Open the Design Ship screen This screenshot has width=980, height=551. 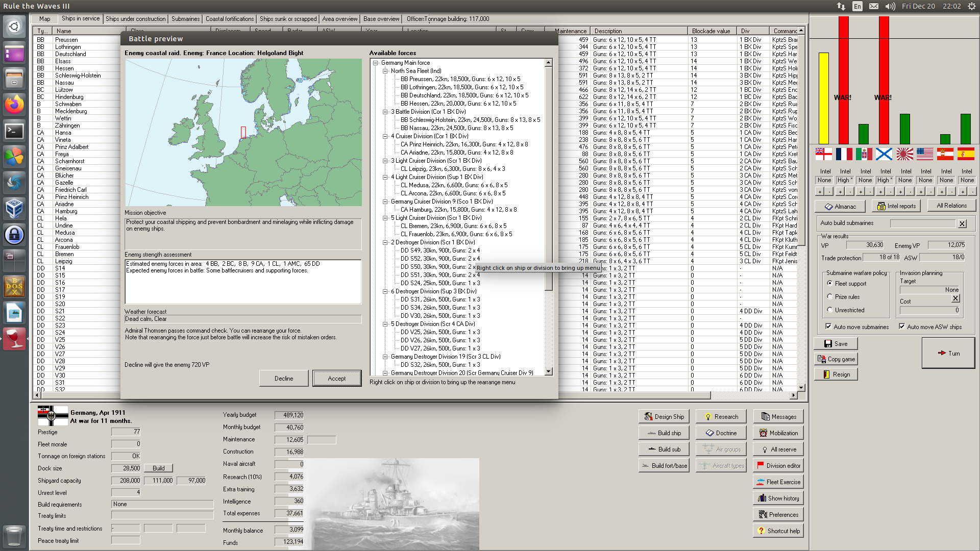664,416
